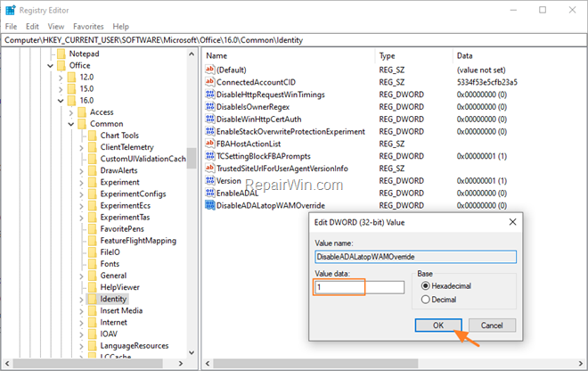The image size is (588, 371).
Task: Click the Version DWORD value icon
Action: pos(209,181)
